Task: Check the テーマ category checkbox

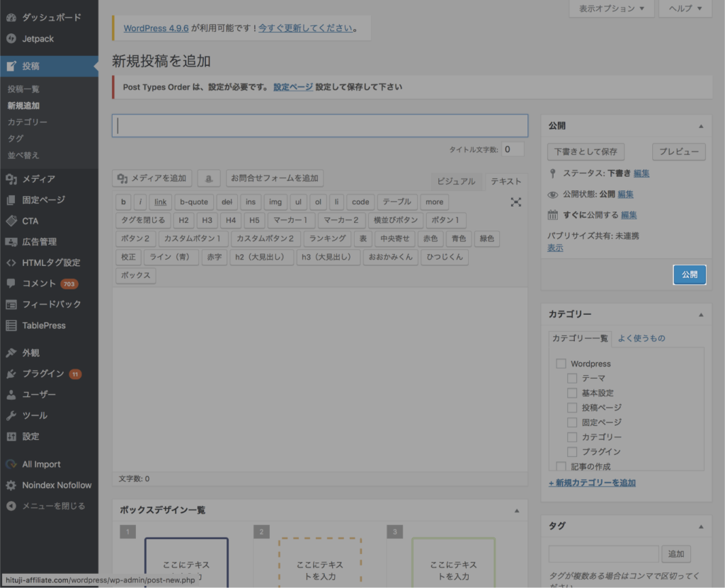Action: (x=572, y=378)
